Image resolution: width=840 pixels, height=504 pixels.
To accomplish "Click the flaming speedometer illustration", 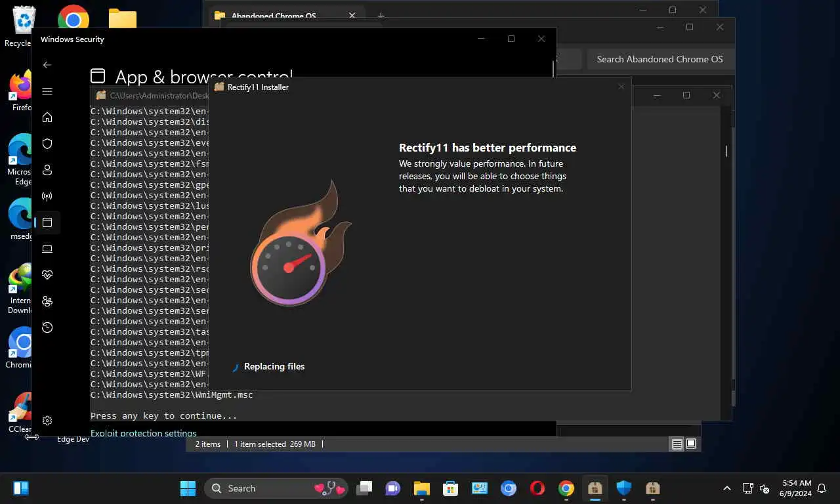I will coord(301,243).
